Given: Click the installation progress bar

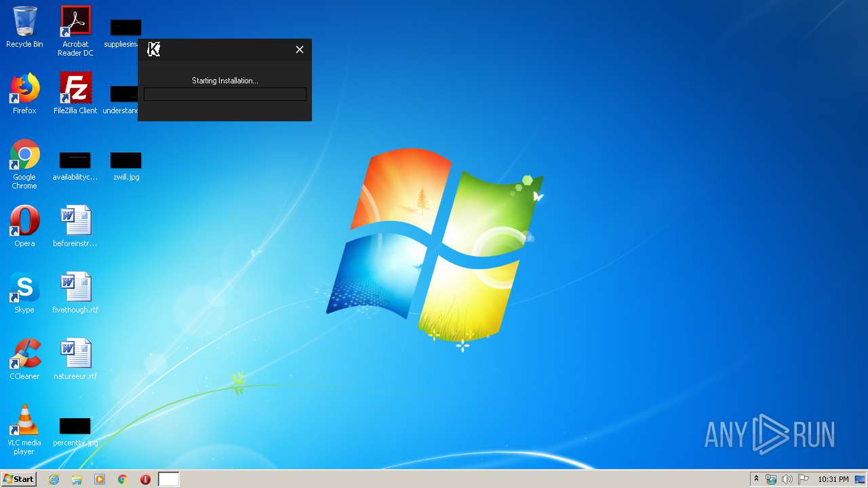Looking at the screenshot, I should 225,94.
